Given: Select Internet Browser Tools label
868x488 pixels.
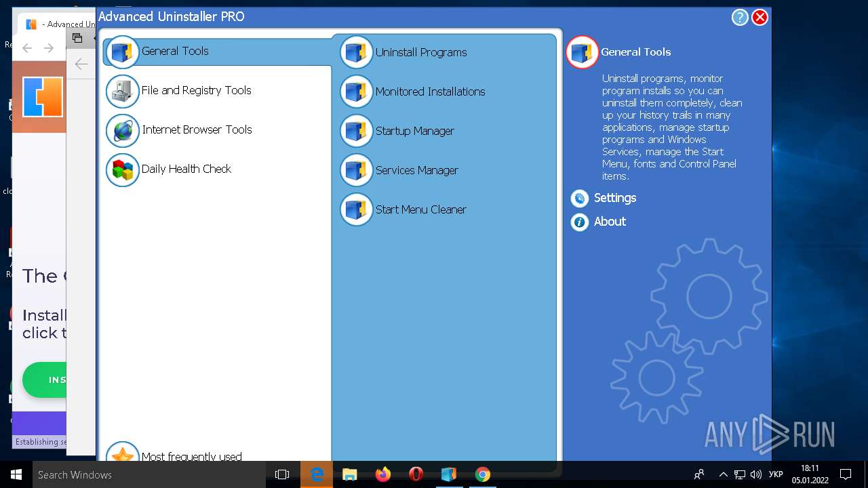Looking at the screenshot, I should tap(197, 129).
